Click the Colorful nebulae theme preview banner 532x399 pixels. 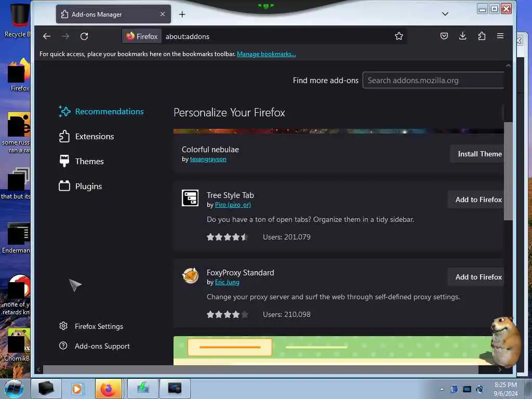(338, 131)
